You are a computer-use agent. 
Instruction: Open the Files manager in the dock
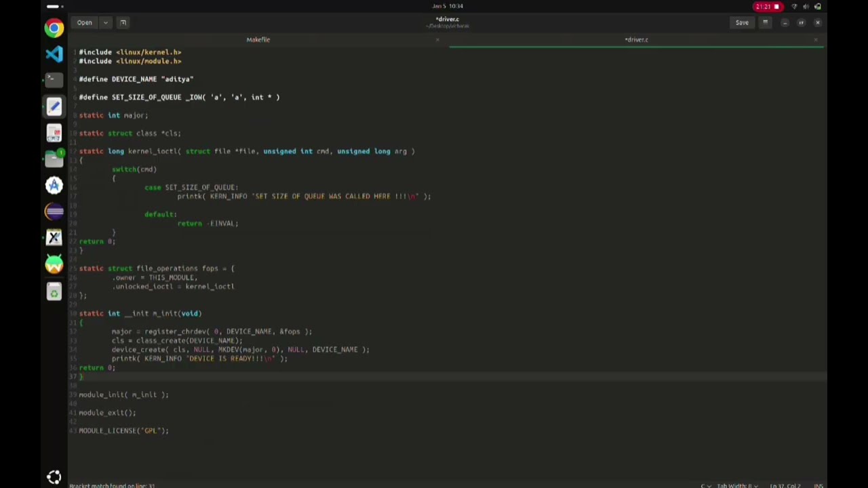click(x=54, y=159)
